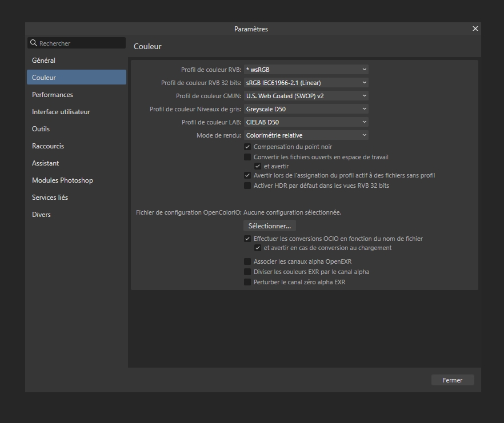Open the Performances settings section
The image size is (504, 423).
77,95
